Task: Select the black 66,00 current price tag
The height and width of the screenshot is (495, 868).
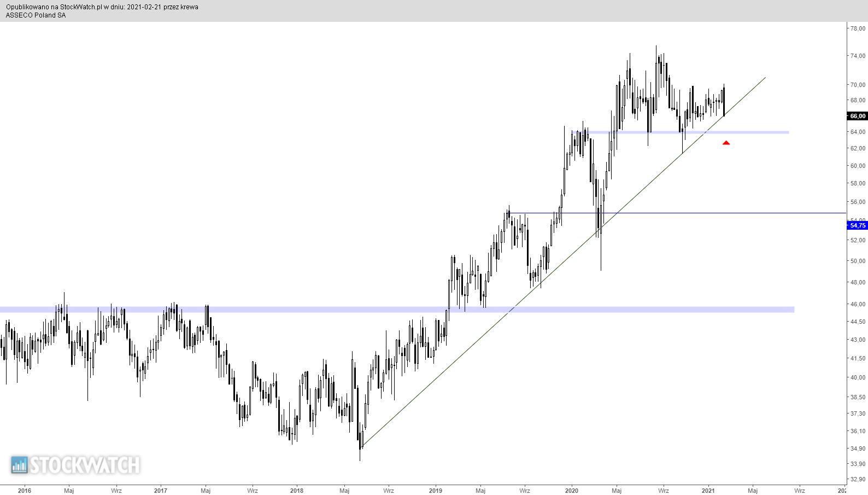Action: coord(857,116)
